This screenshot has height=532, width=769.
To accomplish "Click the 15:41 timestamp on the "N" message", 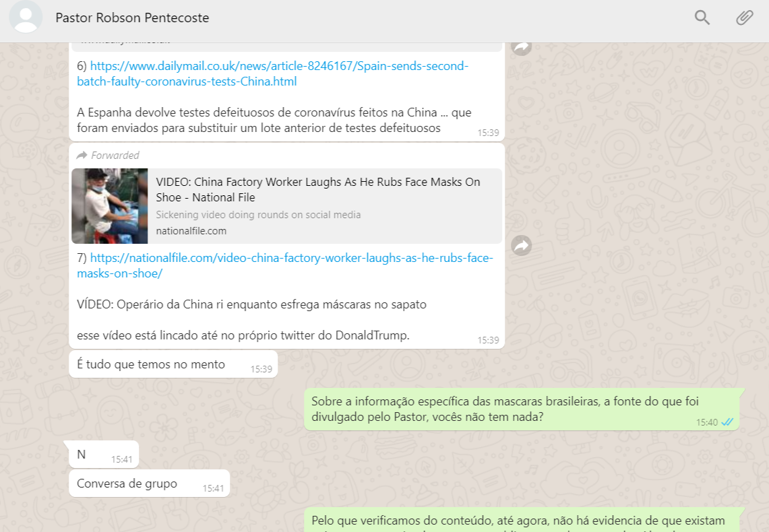I will [121, 459].
